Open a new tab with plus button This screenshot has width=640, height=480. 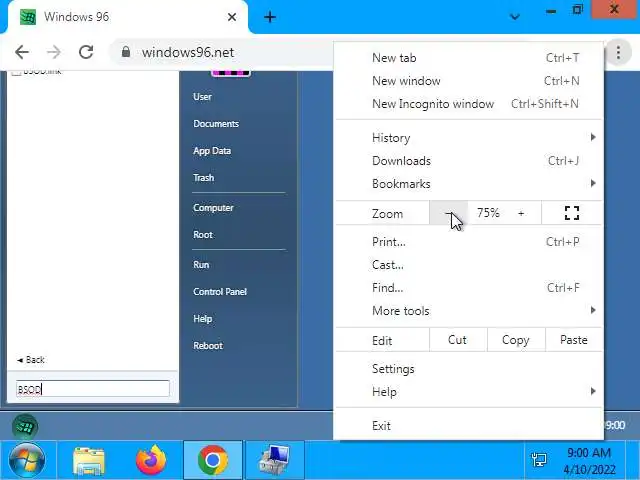[x=270, y=17]
